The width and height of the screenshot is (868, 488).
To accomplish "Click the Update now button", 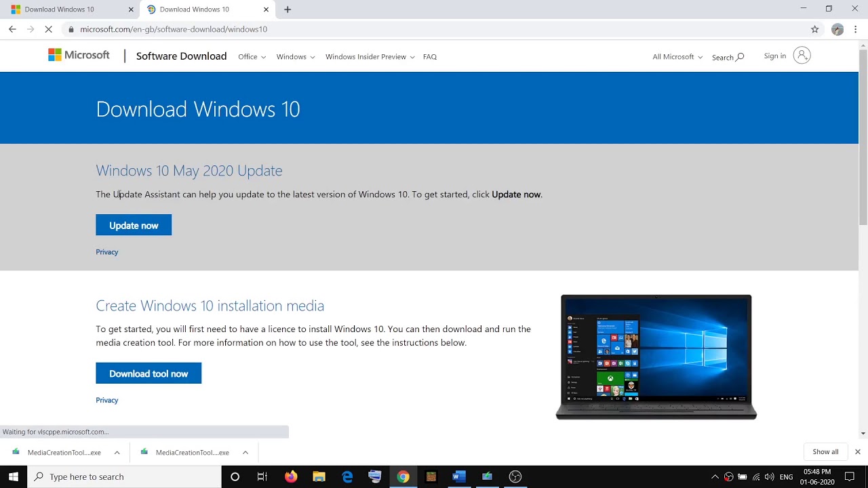I will [x=134, y=225].
